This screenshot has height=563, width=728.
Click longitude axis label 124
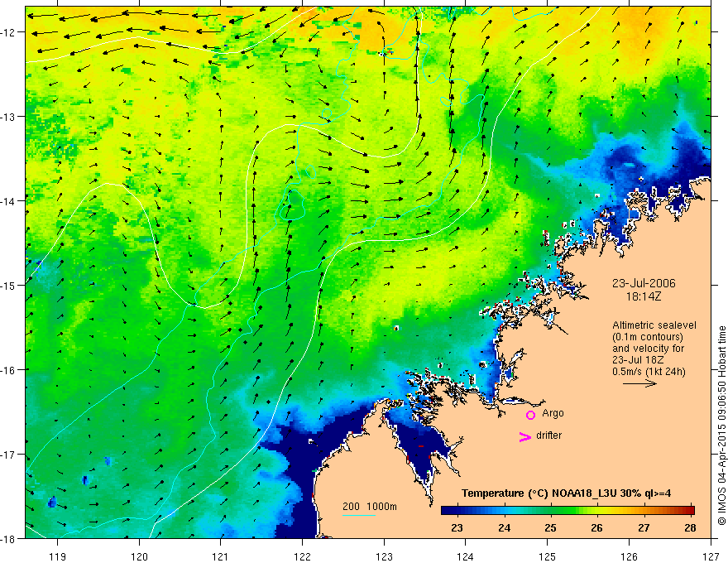[465, 556]
